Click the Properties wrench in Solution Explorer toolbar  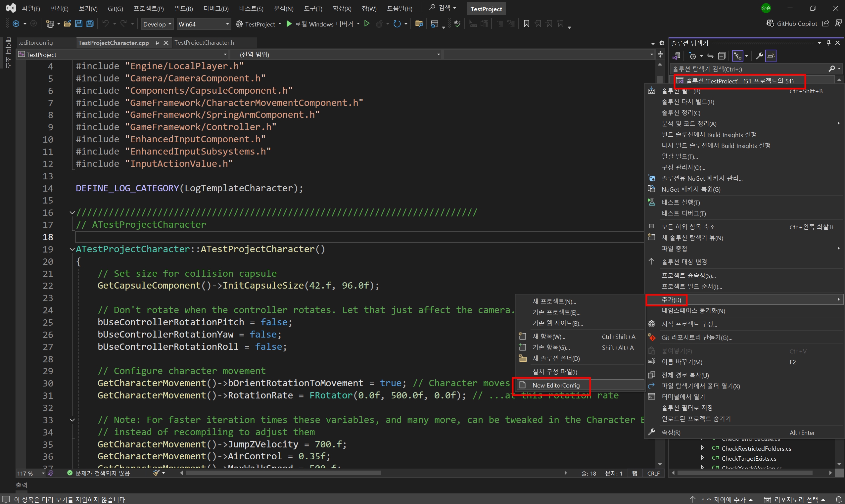tap(759, 56)
